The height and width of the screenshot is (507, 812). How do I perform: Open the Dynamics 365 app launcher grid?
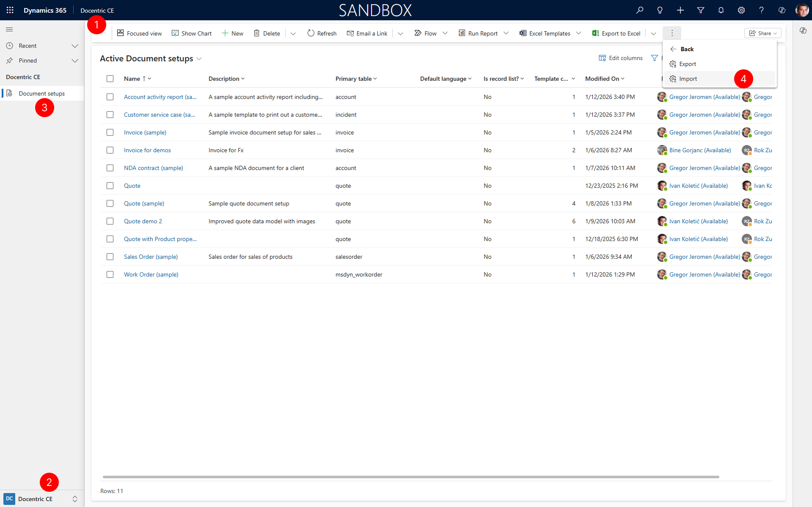pos(10,10)
